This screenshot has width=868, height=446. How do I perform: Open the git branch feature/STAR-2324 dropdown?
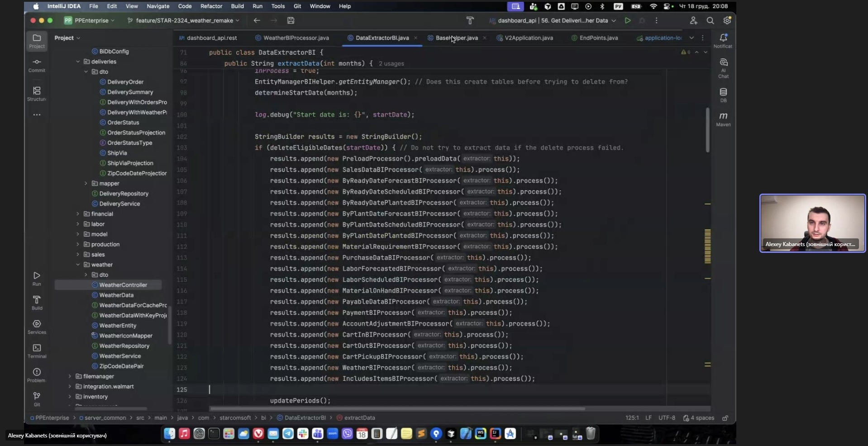pos(184,20)
